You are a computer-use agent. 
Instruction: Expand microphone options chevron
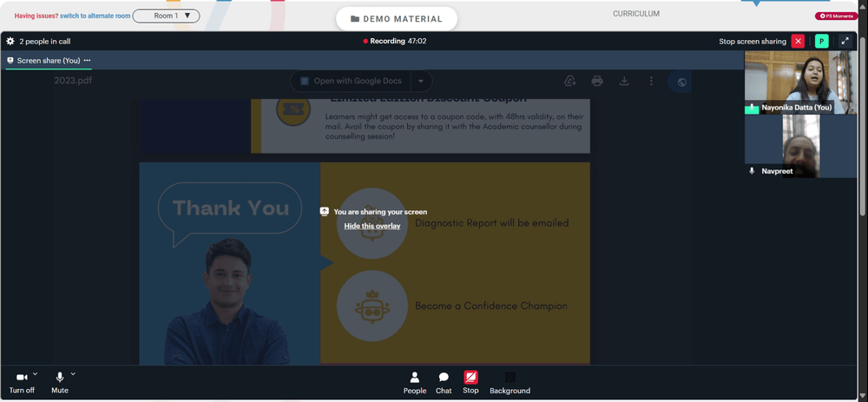click(73, 373)
